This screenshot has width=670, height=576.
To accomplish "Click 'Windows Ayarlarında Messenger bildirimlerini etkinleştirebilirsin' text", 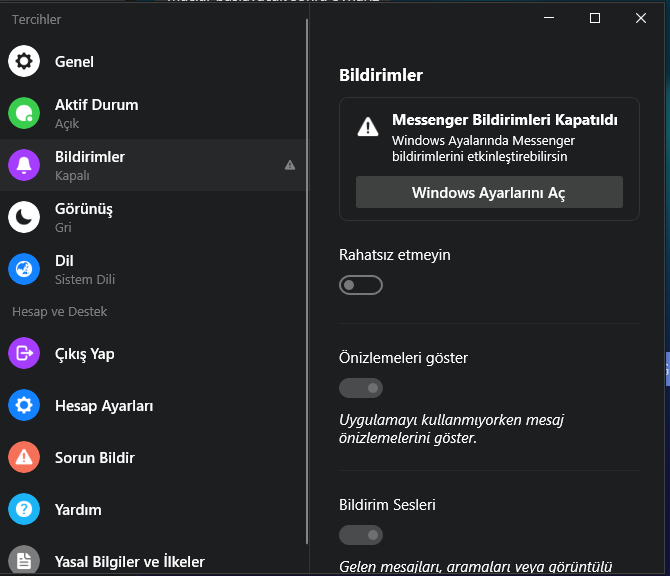I will (483, 148).
